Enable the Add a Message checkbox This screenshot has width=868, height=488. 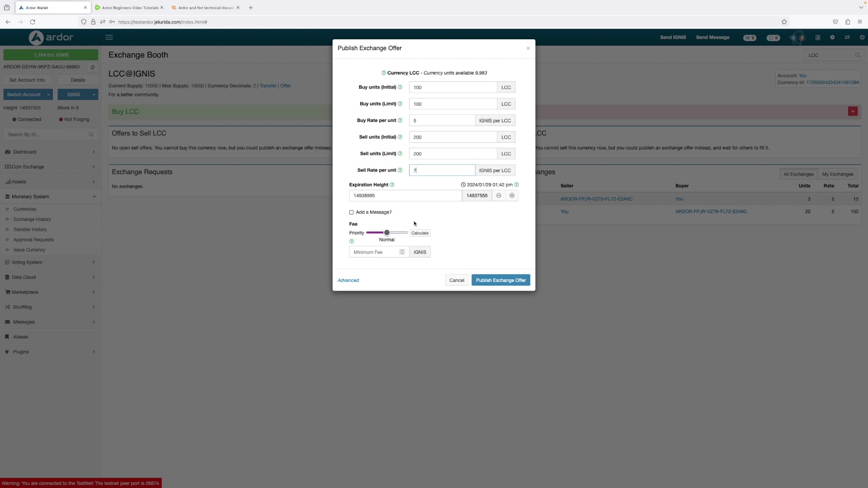tap(352, 212)
